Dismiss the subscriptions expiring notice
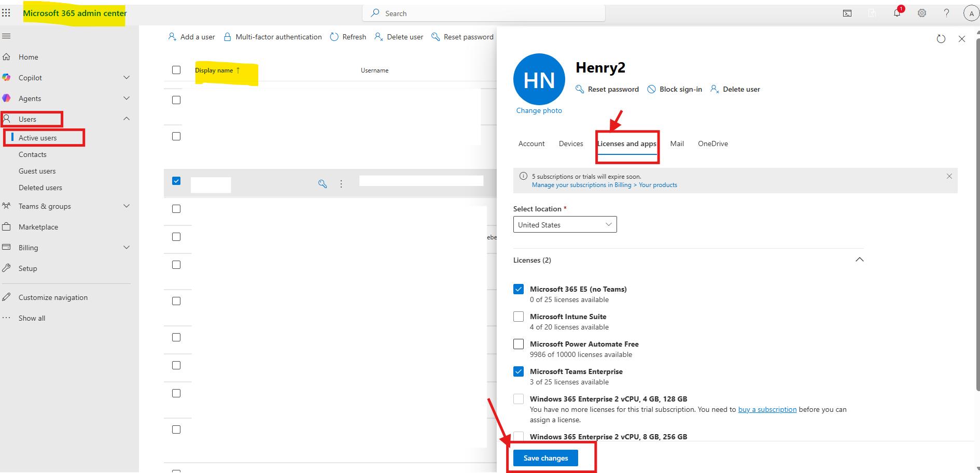 tap(949, 176)
